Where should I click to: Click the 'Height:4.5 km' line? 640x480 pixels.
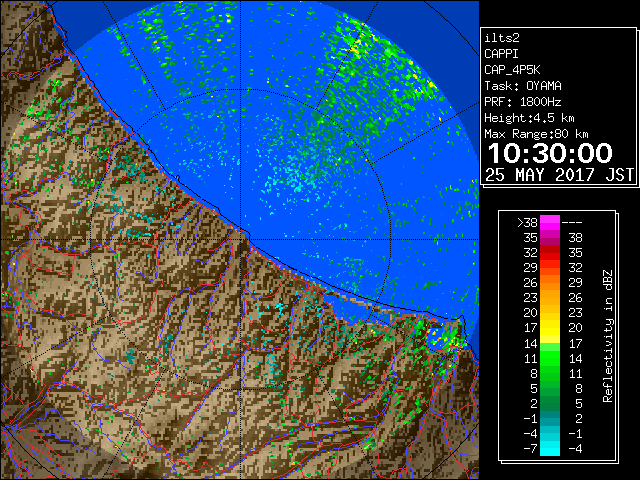[529, 118]
